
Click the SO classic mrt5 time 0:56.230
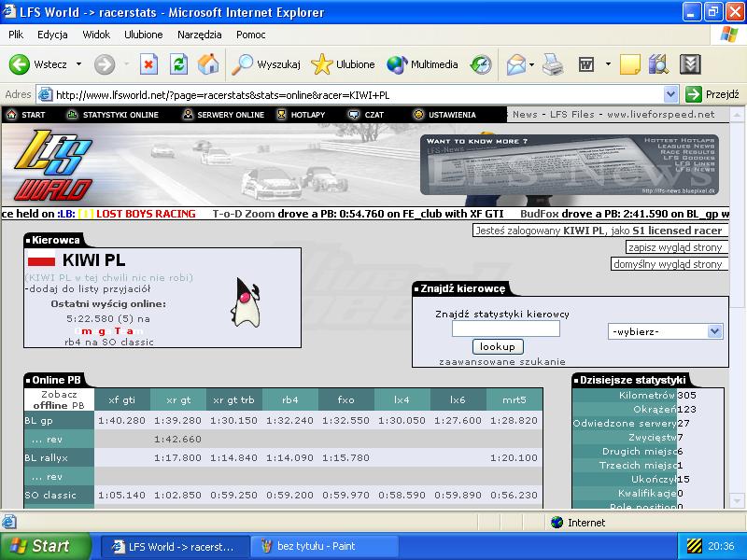514,496
